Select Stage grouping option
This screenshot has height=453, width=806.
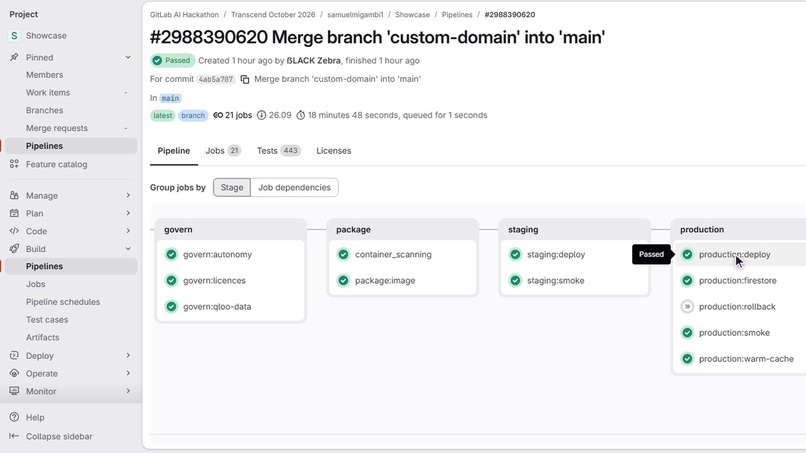click(232, 187)
